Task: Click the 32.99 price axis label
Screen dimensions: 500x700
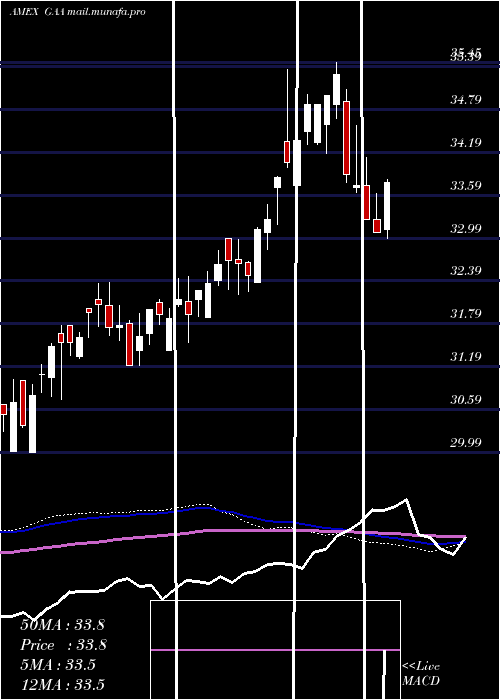Action: [466, 229]
